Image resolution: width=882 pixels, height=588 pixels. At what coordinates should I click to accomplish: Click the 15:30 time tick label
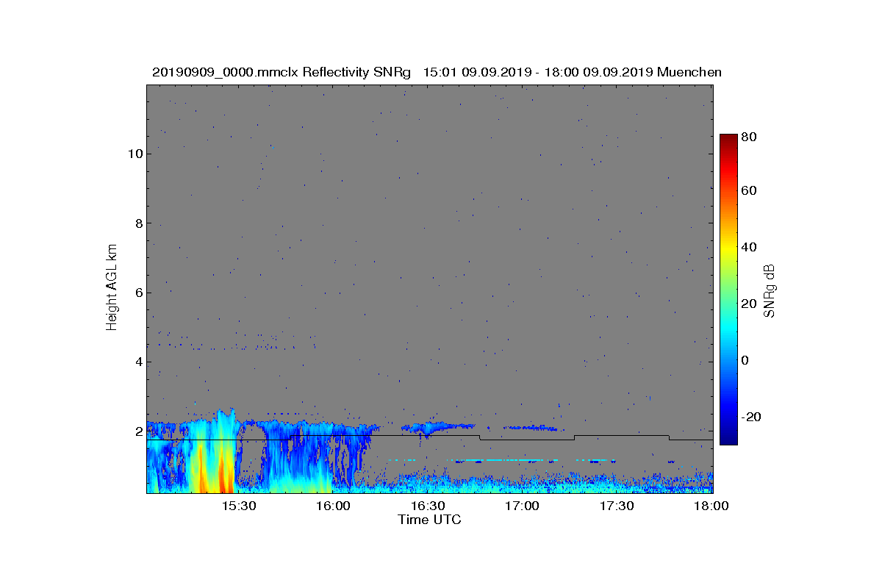point(238,506)
